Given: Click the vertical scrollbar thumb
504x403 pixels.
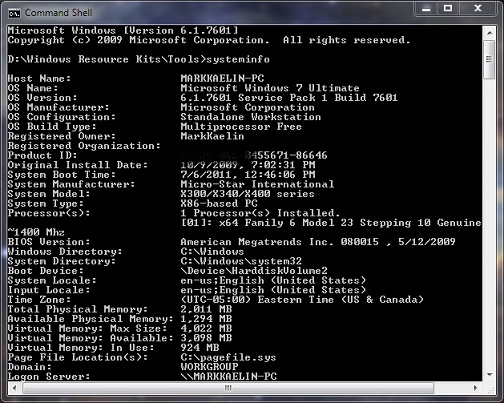Looking at the screenshot, I should pyautogui.click(x=489, y=60).
